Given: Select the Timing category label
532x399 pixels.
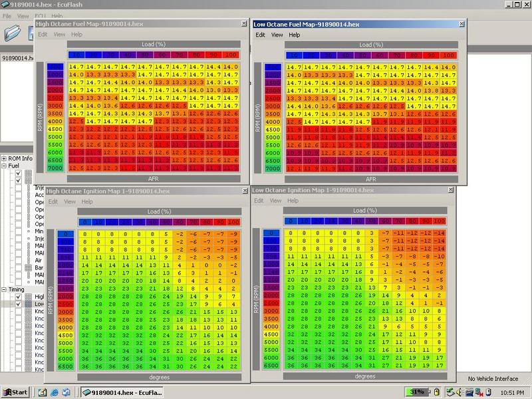Looking at the screenshot, I should point(16,289).
